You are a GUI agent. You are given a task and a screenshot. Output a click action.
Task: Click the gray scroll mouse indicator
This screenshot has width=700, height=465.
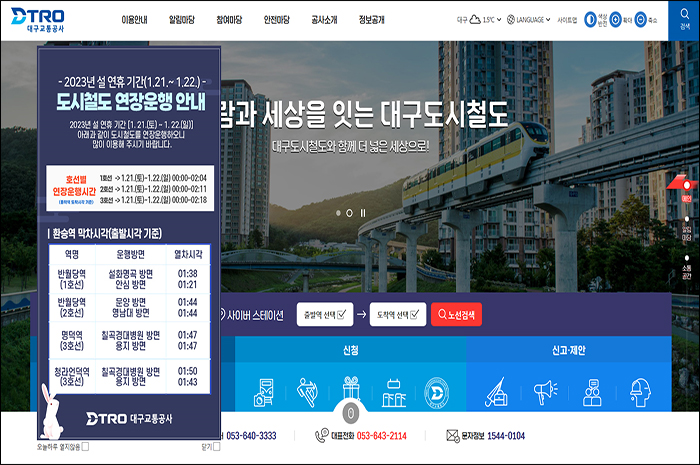tap(351, 413)
